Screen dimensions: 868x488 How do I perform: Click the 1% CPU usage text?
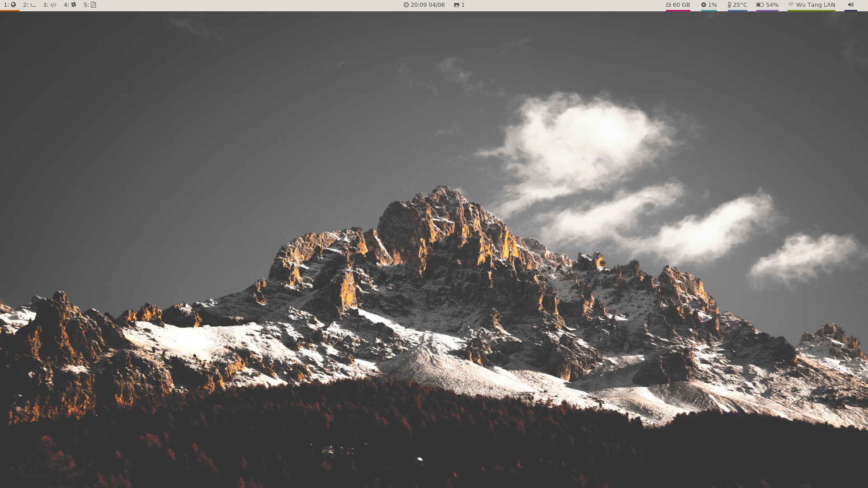tap(712, 5)
